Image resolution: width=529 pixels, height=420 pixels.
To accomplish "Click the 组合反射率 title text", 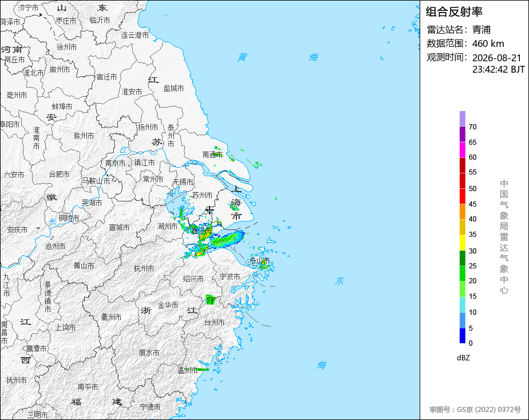I will (x=454, y=12).
